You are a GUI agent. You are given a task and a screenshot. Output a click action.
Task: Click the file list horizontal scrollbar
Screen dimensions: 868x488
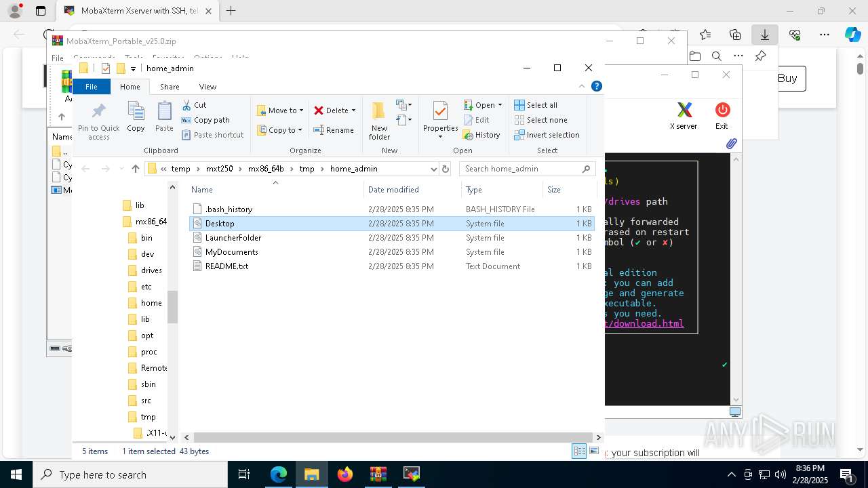(x=392, y=438)
